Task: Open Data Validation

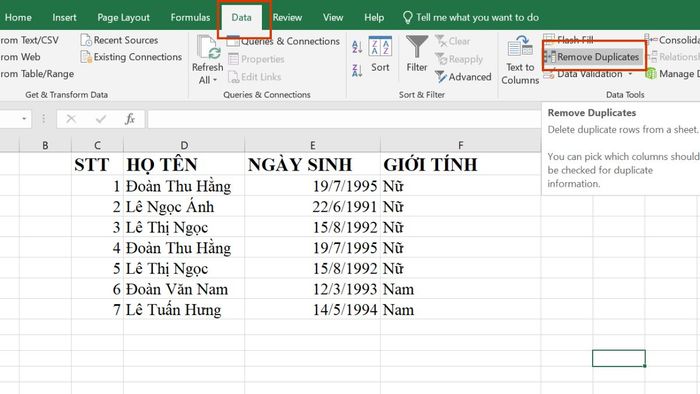Action: (583, 74)
